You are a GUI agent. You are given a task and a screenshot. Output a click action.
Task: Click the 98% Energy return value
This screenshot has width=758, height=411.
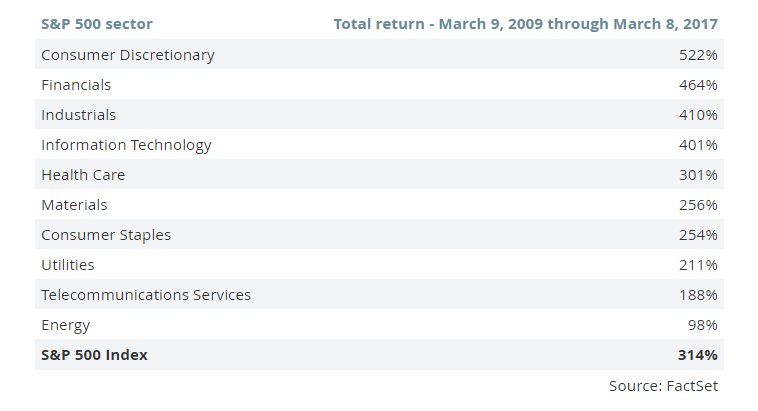(x=703, y=325)
